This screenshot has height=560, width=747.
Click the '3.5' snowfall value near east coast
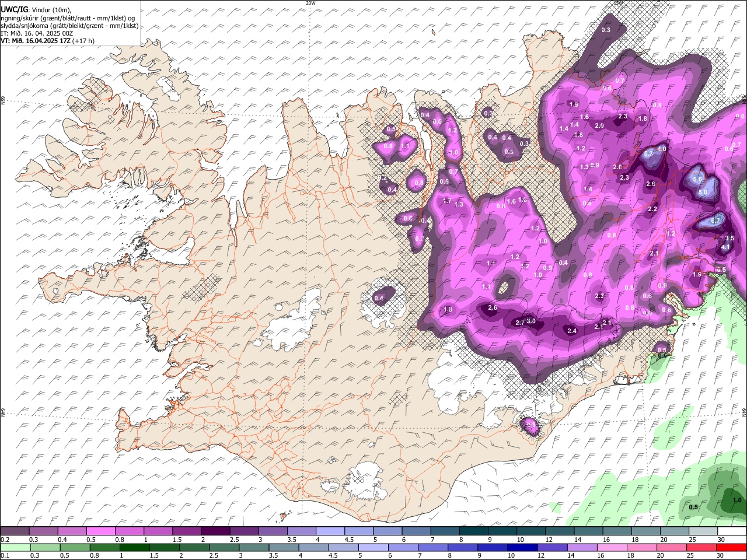pos(729,238)
